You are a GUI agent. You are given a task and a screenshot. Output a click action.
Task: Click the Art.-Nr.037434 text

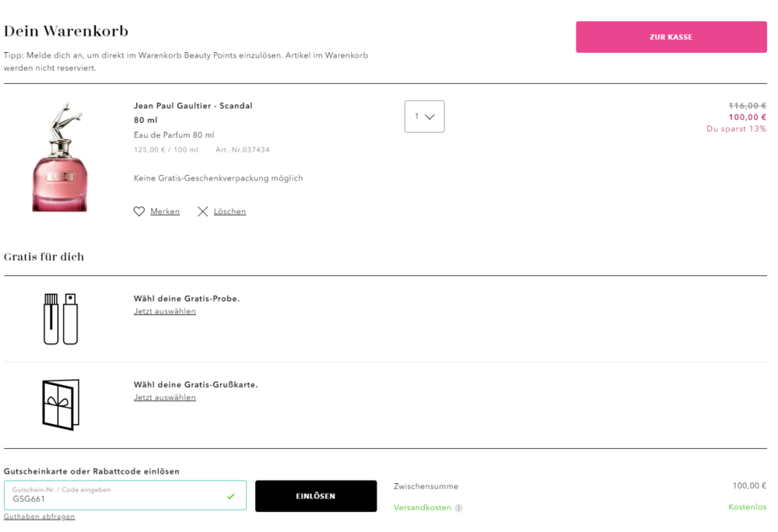[x=243, y=150]
